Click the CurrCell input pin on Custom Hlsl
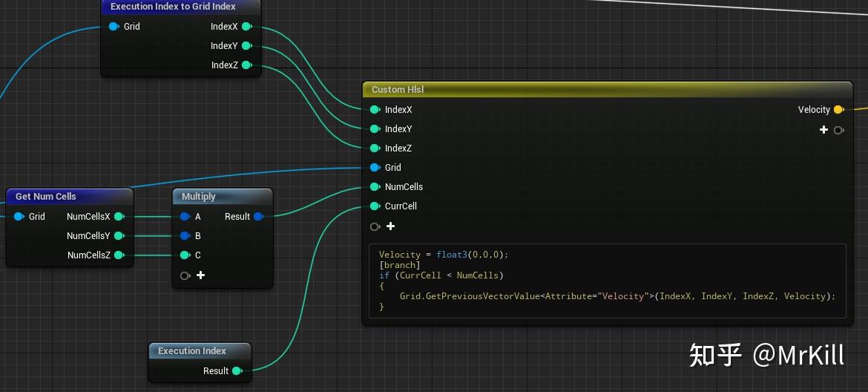Screen dimensions: 868x392 (x=375, y=206)
